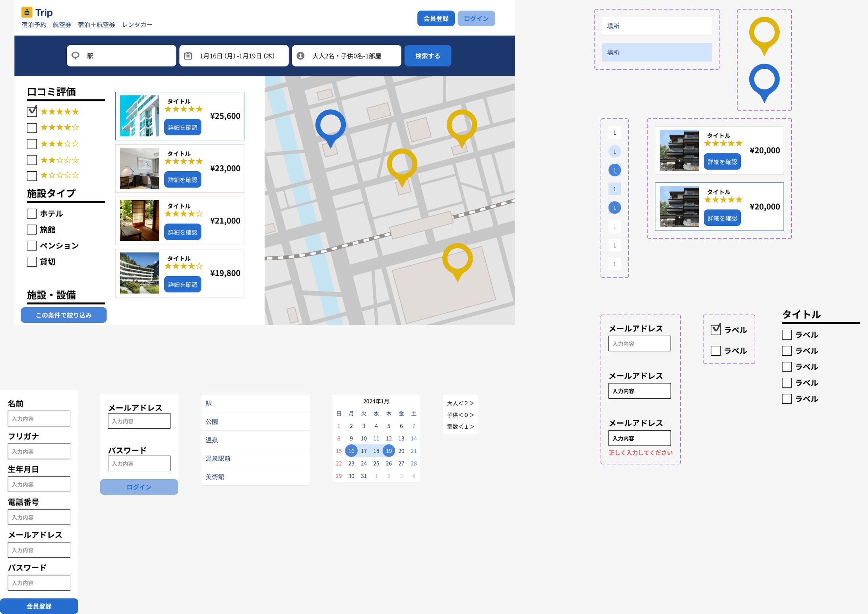
Task: Go to the レンタカー navigation item
Action: coord(137,25)
